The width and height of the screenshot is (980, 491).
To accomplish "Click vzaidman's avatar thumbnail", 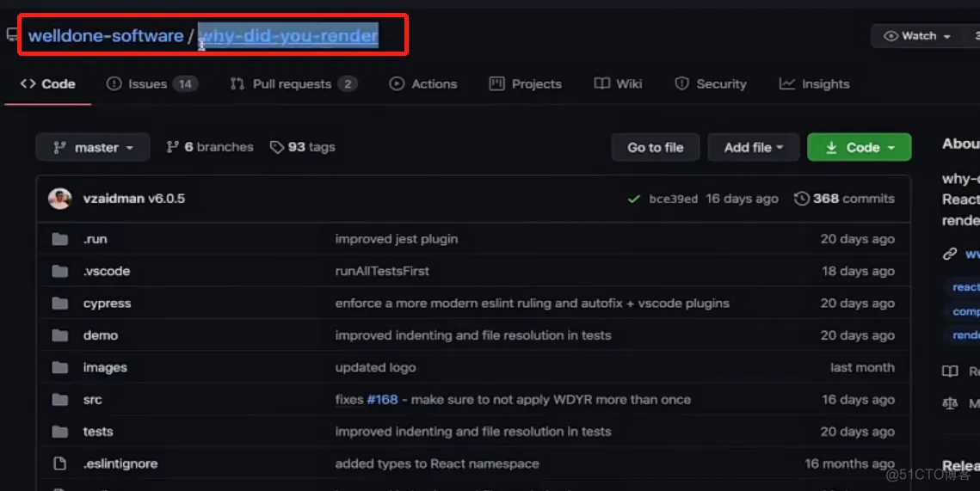I will pos(60,199).
